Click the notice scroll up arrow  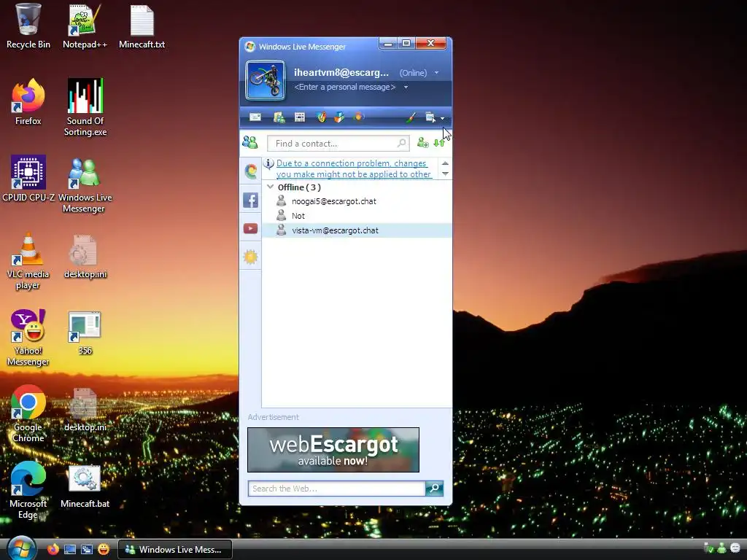point(445,163)
